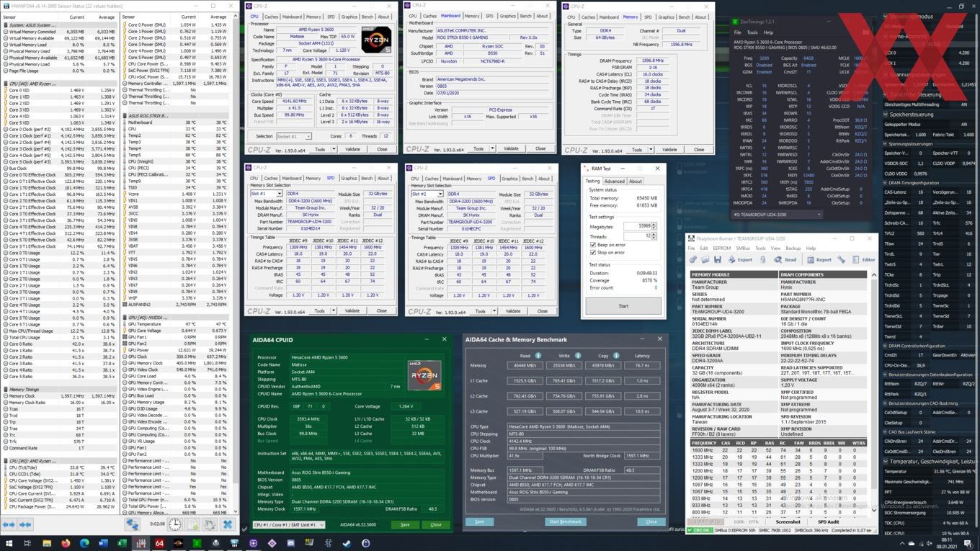
Task: Toggle Stop on error checkbox in RAM Test
Action: coord(593,253)
